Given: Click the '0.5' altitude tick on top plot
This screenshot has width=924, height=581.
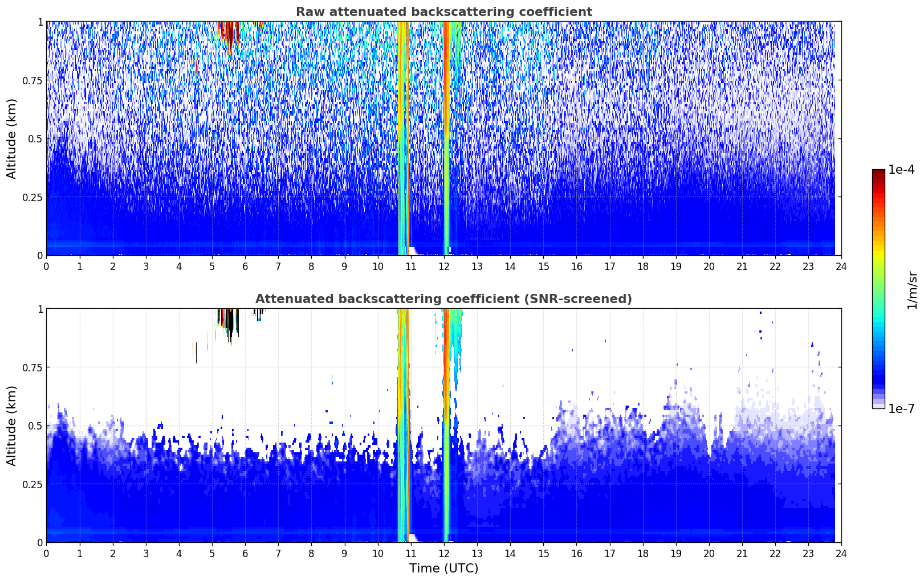Looking at the screenshot, I should 35,138.
